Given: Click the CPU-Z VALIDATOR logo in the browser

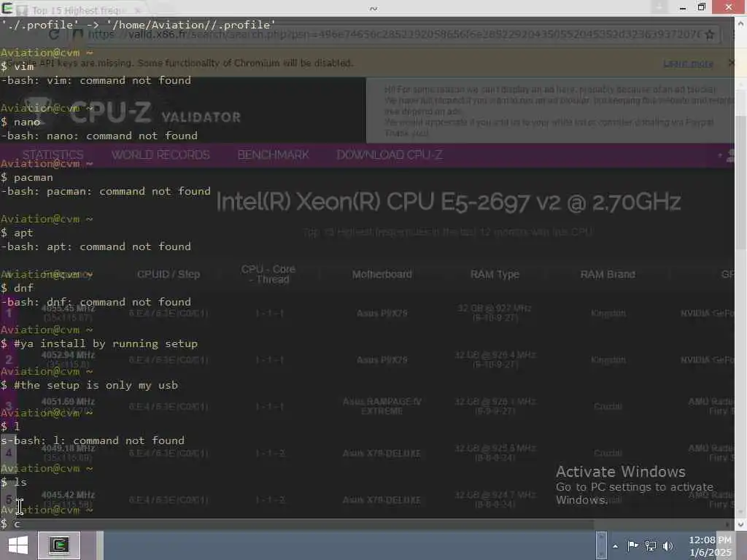Looking at the screenshot, I should [x=133, y=113].
